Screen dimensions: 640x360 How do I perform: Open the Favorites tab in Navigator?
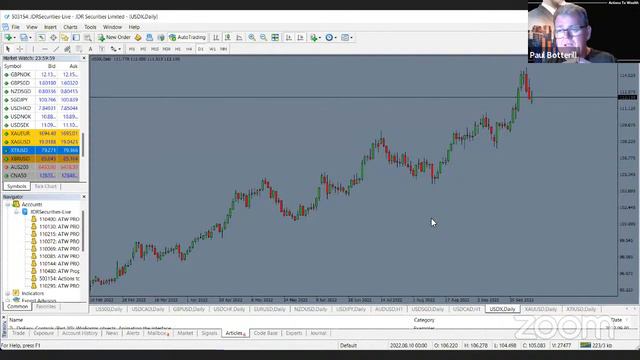(46, 306)
